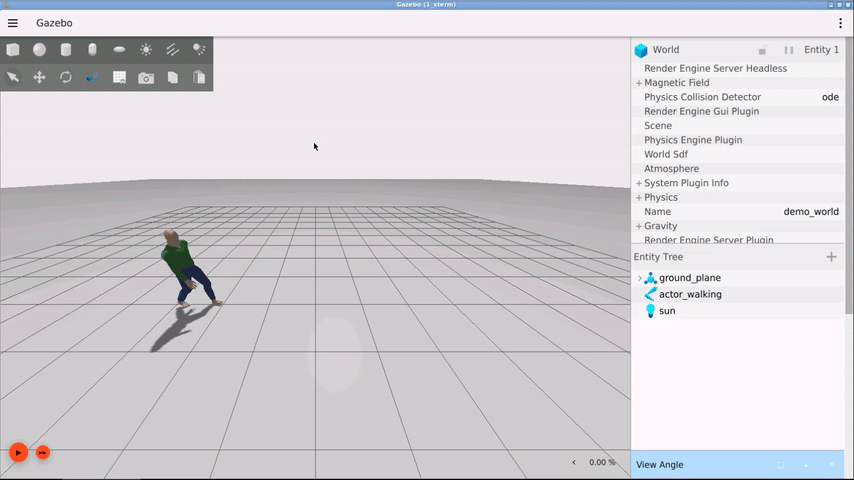Click the Gazebo title label

click(54, 23)
